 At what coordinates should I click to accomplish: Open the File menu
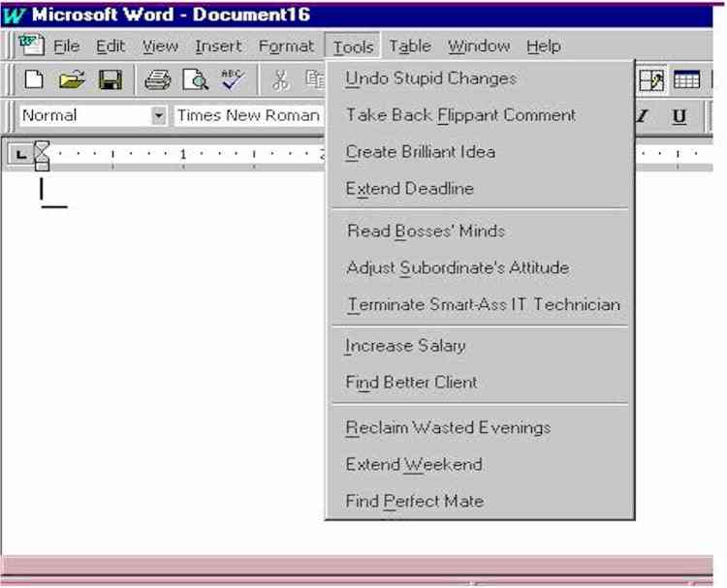(x=66, y=46)
